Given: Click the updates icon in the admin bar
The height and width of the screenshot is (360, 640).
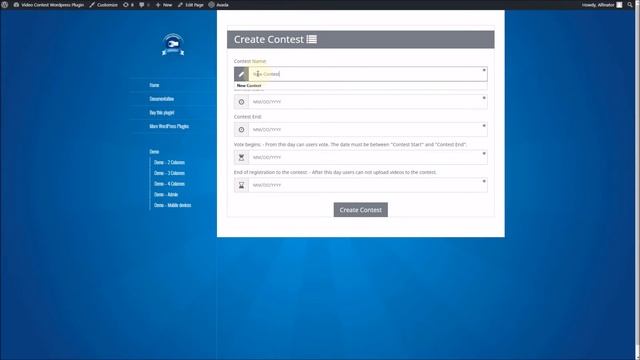Looking at the screenshot, I should [128, 5].
